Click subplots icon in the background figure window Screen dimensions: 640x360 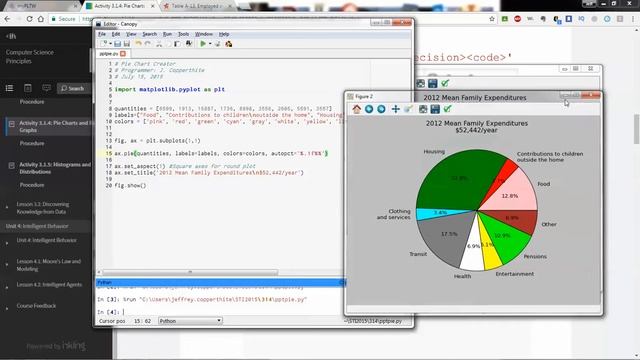(x=420, y=84)
